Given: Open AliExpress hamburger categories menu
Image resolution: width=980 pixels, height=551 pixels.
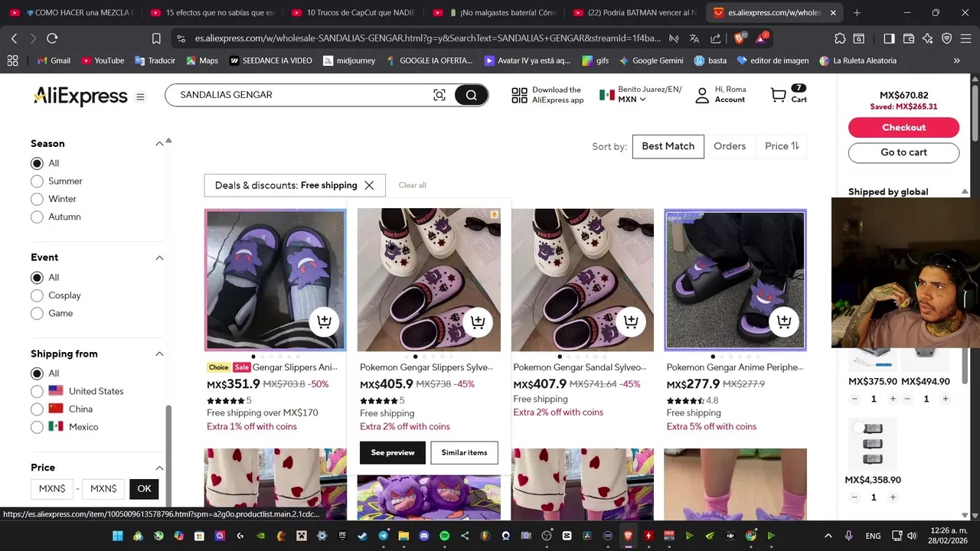Looking at the screenshot, I should (140, 96).
